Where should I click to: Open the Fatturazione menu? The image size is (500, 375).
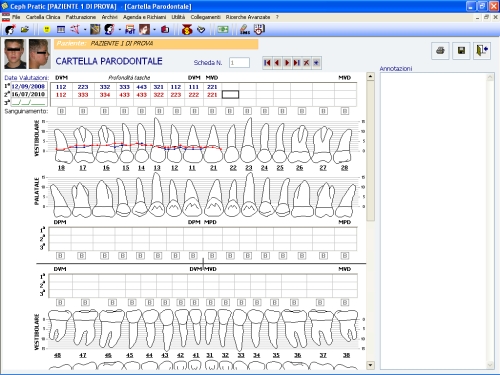[81, 17]
